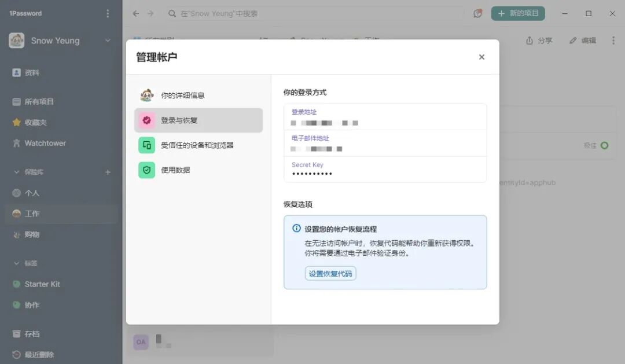625x364 pixels.
Task: Select the Starter Kit tag
Action: click(x=61, y=284)
